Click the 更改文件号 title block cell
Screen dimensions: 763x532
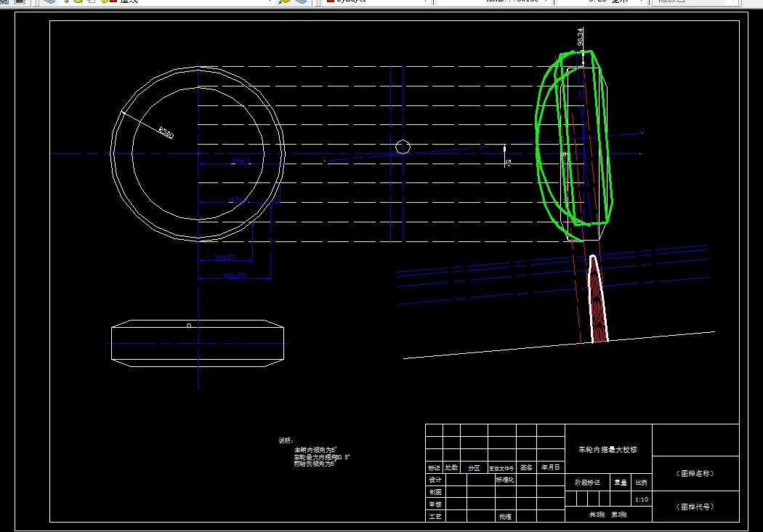click(501, 468)
